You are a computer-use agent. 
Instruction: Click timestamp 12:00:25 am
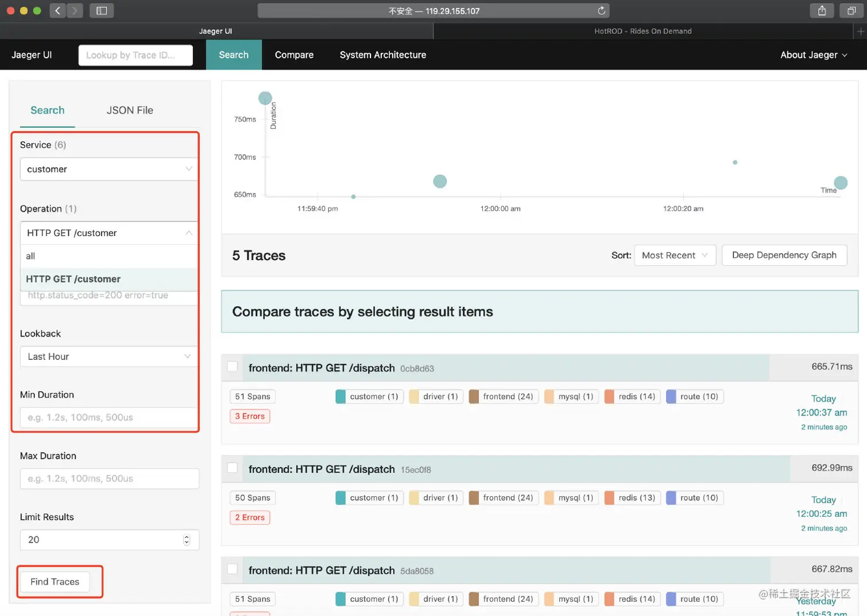[x=821, y=514]
